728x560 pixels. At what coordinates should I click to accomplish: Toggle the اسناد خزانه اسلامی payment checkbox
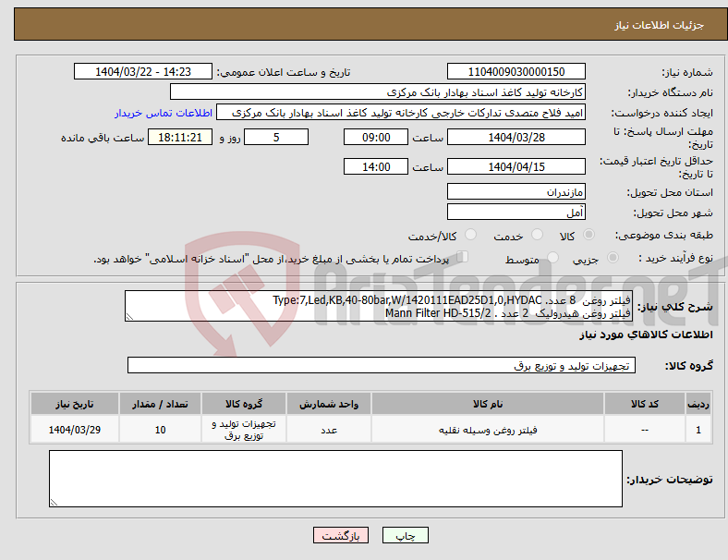tap(463, 257)
